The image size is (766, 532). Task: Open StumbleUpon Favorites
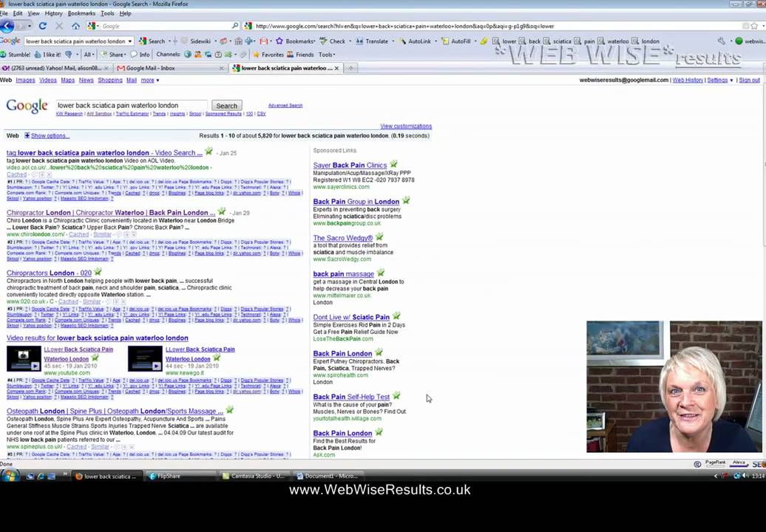coord(268,55)
